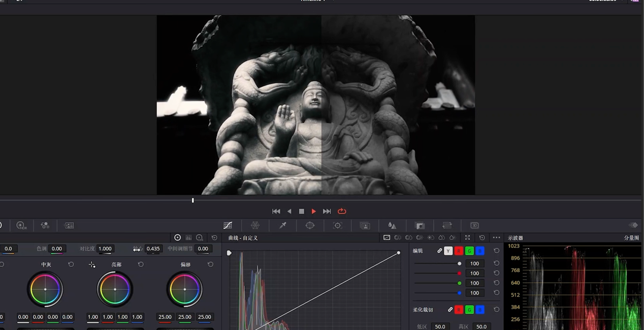The width and height of the screenshot is (644, 330).
Task: Select the Hue vs Sat curve
Action: [408, 237]
